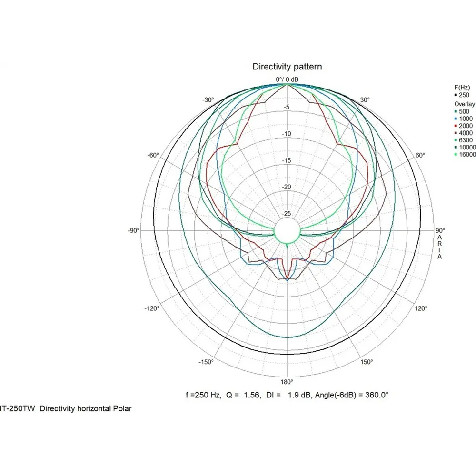Click the -90° angle label
Image resolution: width=476 pixels, height=476 pixels.
pos(133,231)
